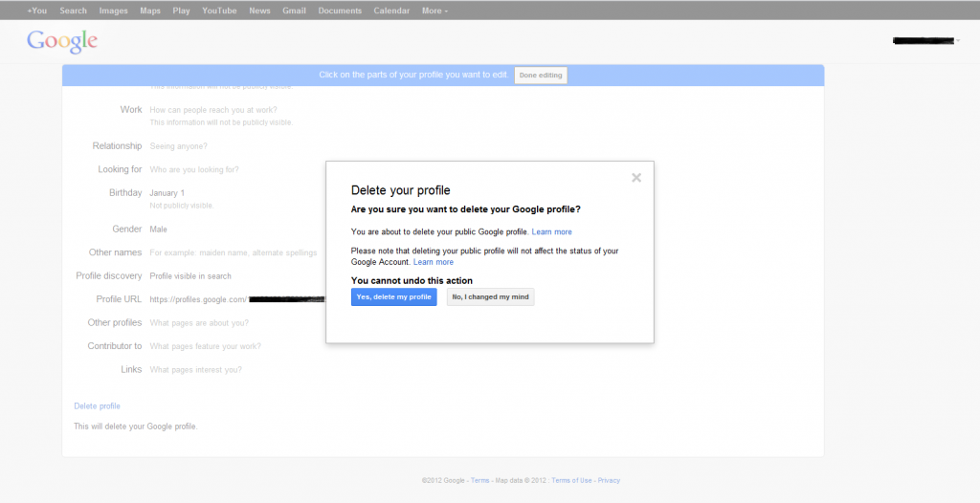Click 'You cannot undo this action' text

[412, 280]
